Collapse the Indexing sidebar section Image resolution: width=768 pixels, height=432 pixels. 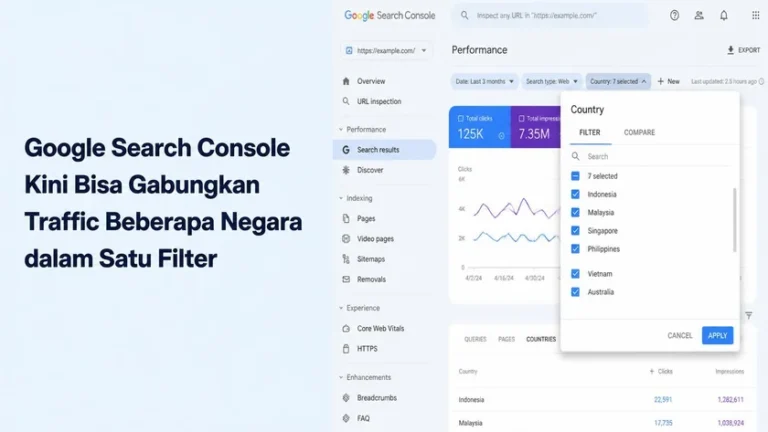click(x=341, y=198)
